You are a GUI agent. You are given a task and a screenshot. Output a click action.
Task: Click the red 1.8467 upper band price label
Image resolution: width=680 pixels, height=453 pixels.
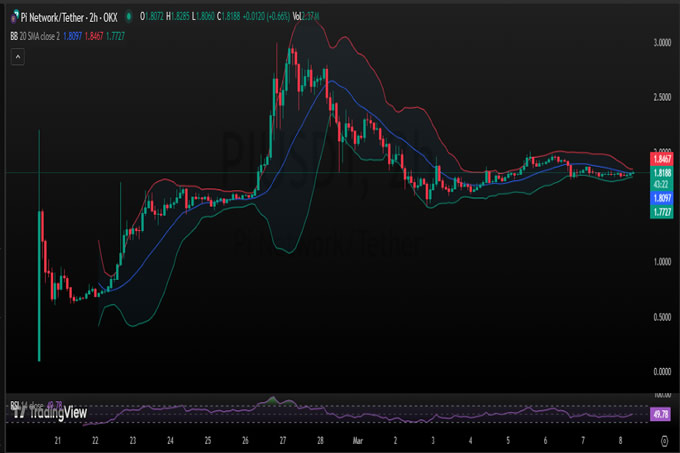pyautogui.click(x=660, y=159)
